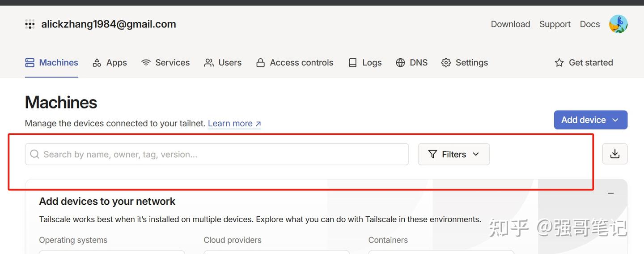
Task: Click the magnifier icon in search box
Action: (34, 154)
